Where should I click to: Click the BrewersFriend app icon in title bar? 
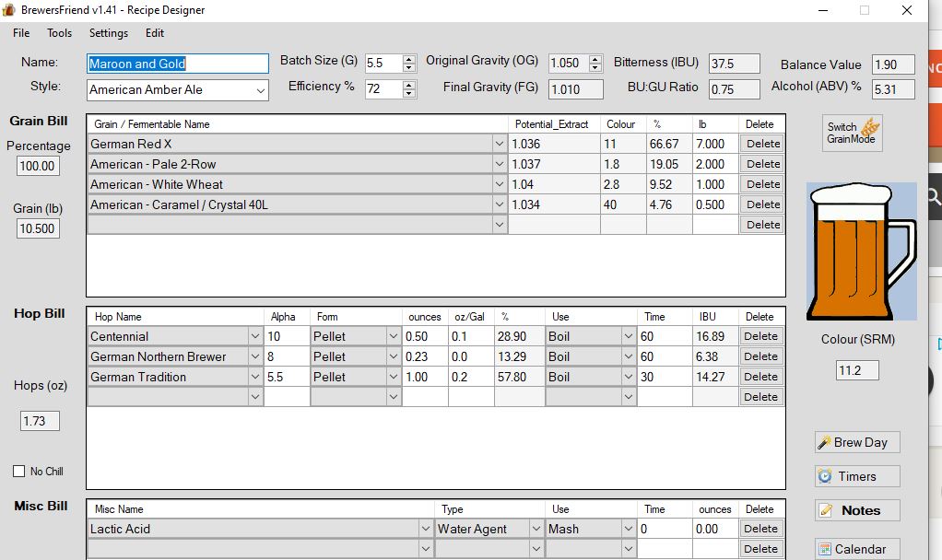point(9,10)
